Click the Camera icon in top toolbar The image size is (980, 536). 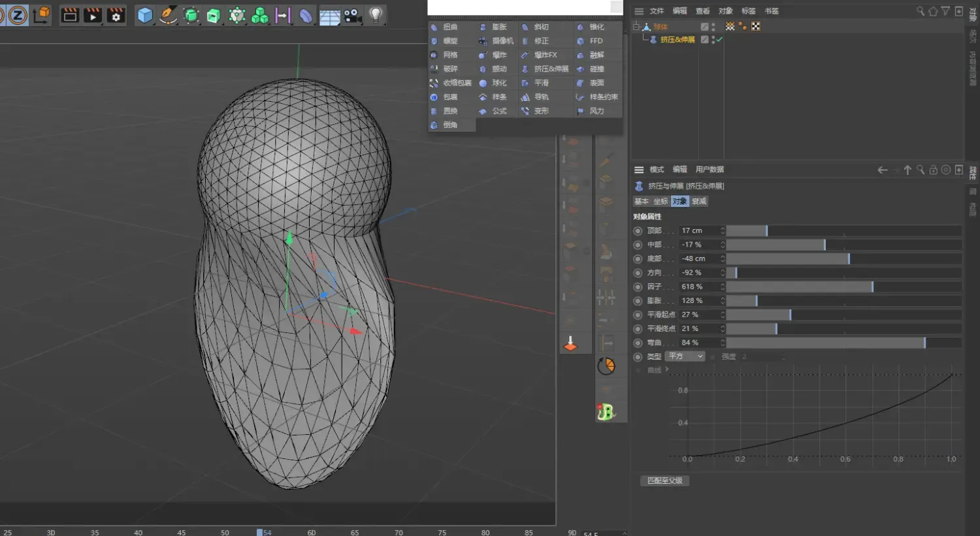(353, 15)
